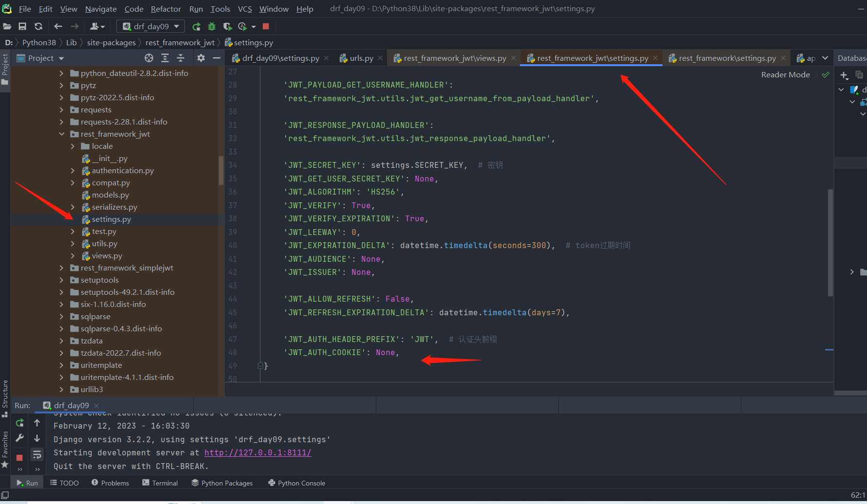The height and width of the screenshot is (504, 867).
Task: Toggle the Favorites side tool window button
Action: click(x=5, y=450)
